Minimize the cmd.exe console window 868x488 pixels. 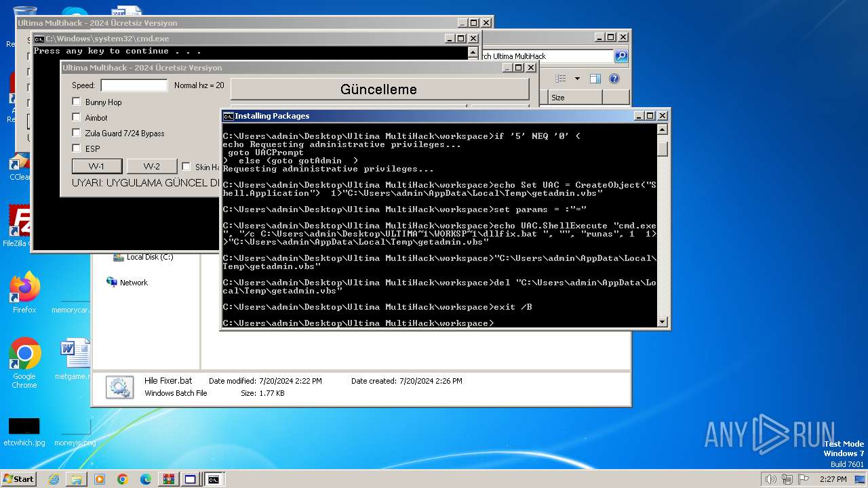(x=449, y=39)
